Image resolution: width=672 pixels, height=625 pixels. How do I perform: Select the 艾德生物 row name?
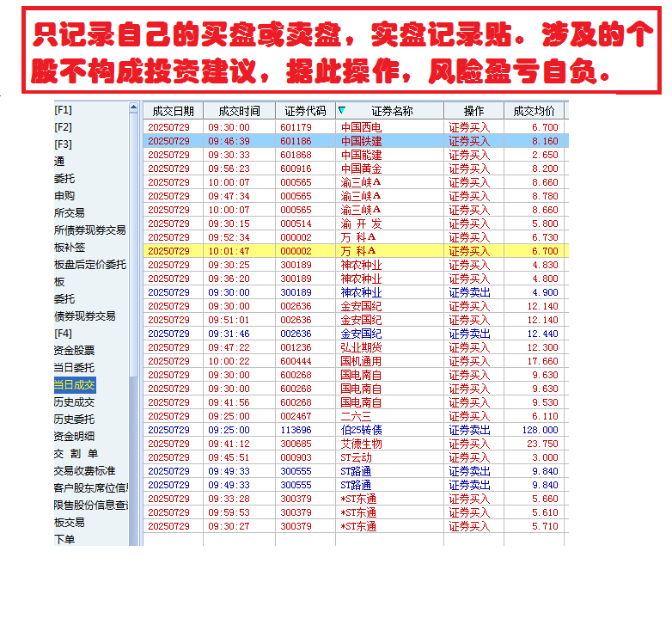tap(361, 444)
